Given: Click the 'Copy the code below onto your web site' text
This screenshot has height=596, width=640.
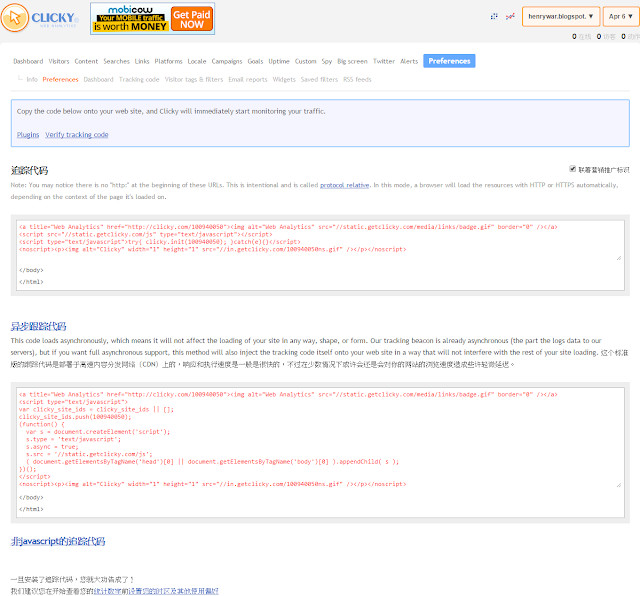Looking at the screenshot, I should 171,111.
